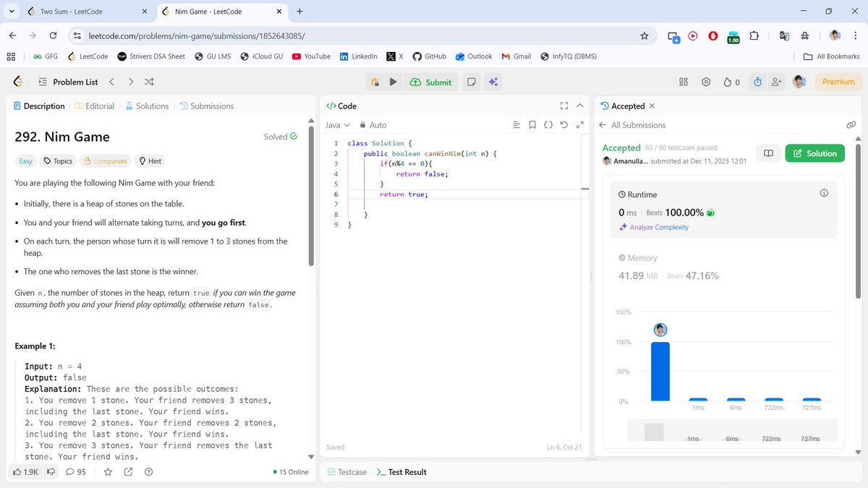Open the Solutions tab
The width and height of the screenshot is (868, 488).
click(147, 106)
